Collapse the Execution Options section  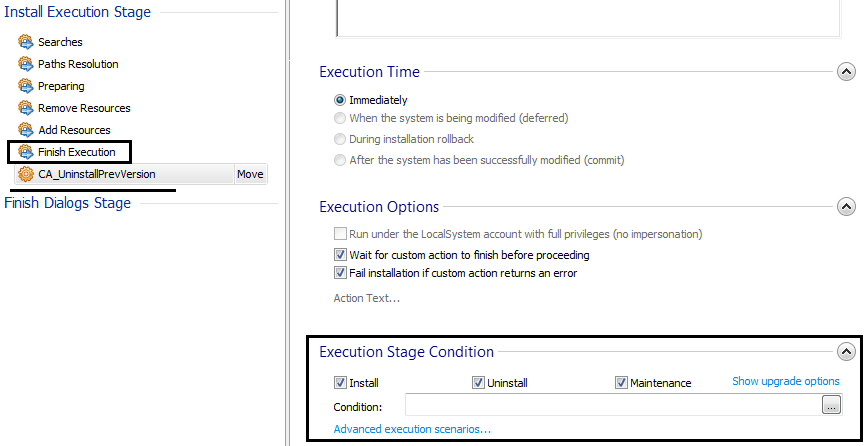pyautogui.click(x=846, y=207)
